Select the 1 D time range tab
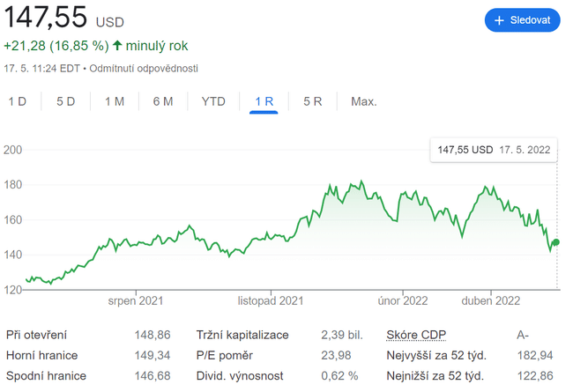This screenshot has width=573, height=392. (18, 101)
